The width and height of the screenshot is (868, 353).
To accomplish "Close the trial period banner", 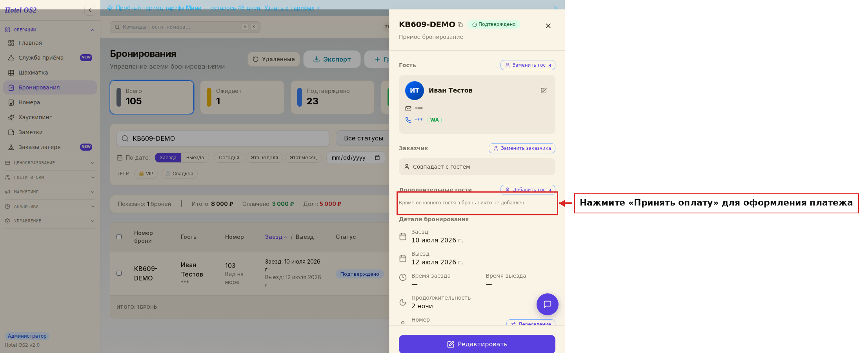I will [x=555, y=8].
